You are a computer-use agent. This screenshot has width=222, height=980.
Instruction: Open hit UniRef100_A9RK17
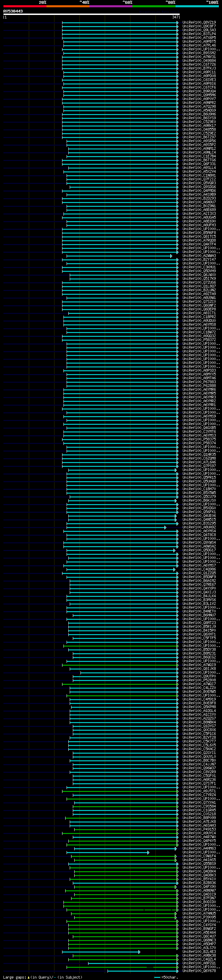tap(199, 125)
